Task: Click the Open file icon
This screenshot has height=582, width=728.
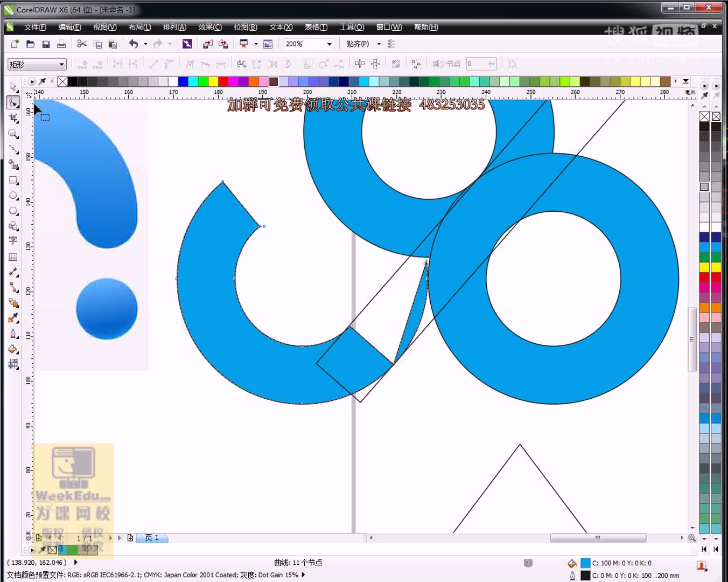Action: coord(30,44)
